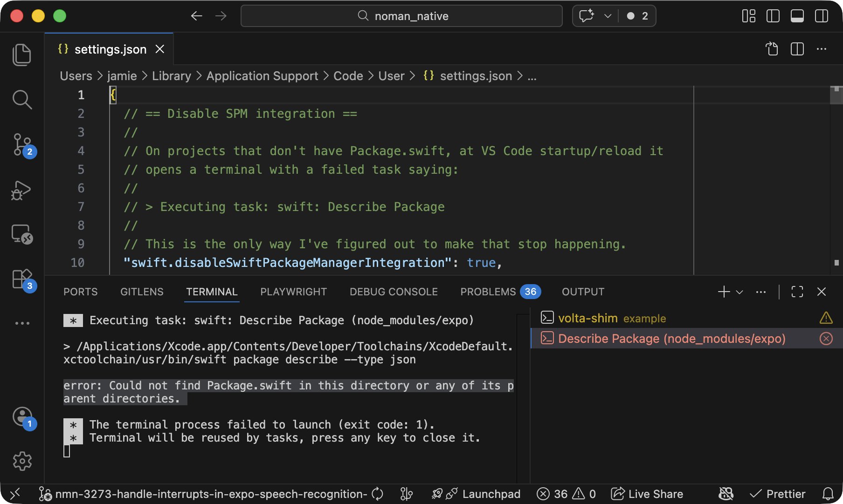Switch to the GITLENS panel tab
843x504 pixels.
tap(142, 292)
